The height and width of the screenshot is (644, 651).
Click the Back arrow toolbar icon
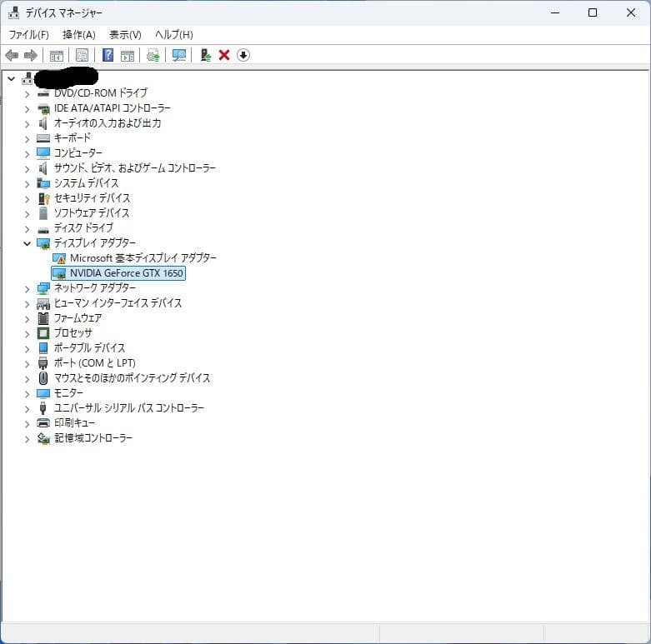pos(12,55)
